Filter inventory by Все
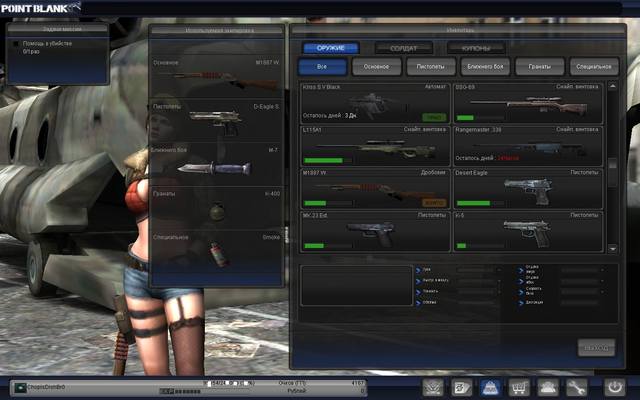This screenshot has width=640, height=400. 322,67
